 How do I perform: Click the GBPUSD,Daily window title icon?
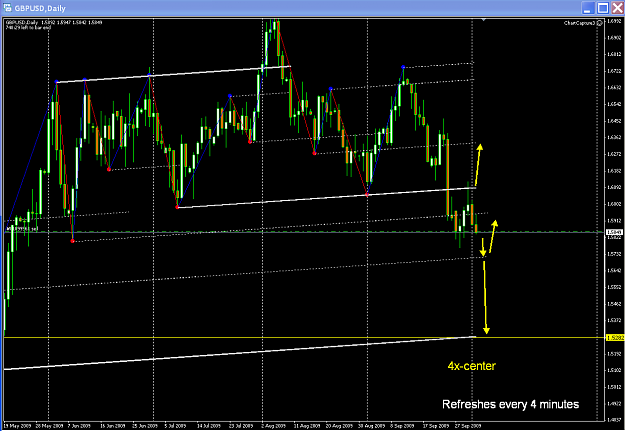(7, 8)
